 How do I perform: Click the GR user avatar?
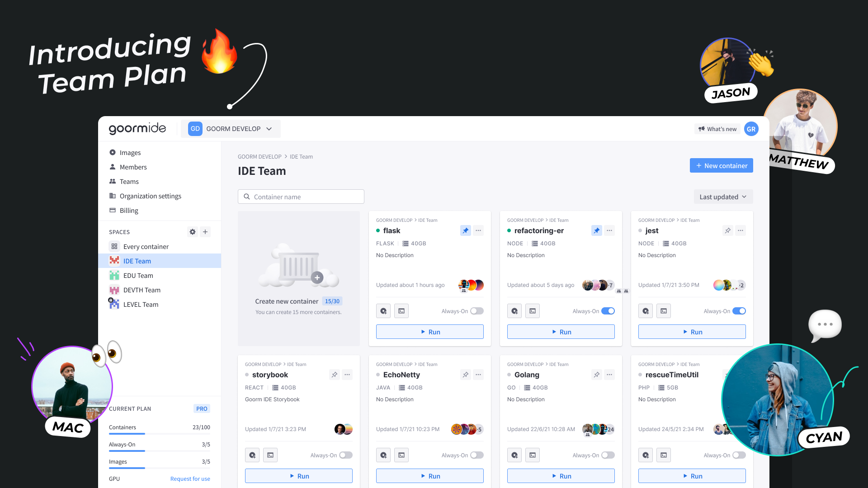click(x=751, y=129)
